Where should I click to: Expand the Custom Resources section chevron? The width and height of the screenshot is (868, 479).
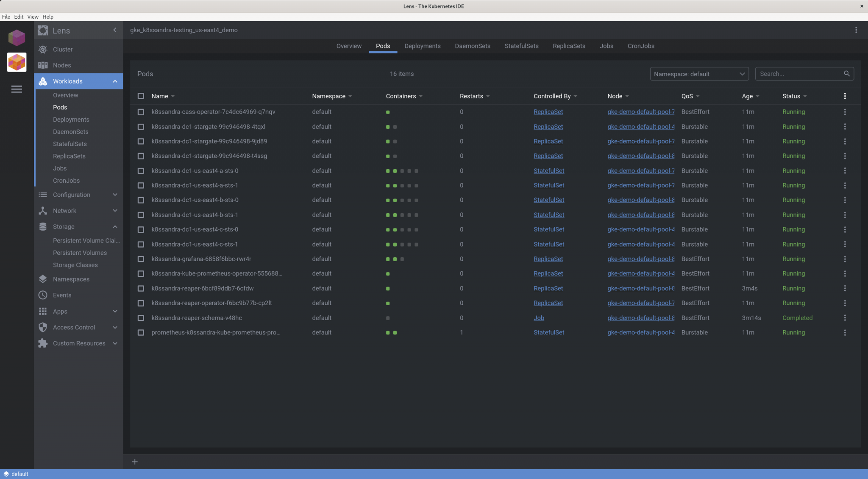pos(115,343)
